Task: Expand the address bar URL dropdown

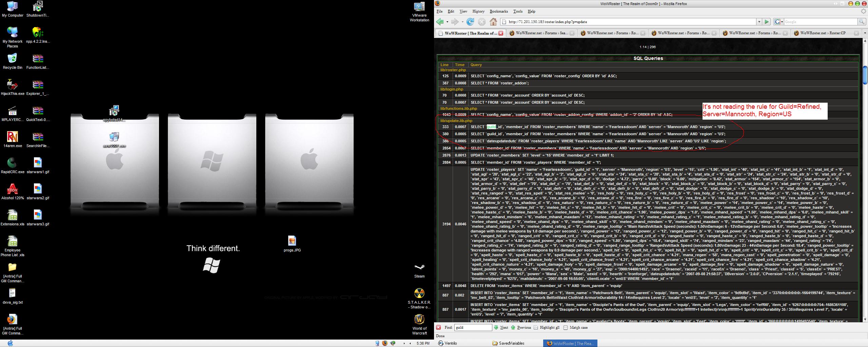Action: pyautogui.click(x=759, y=22)
